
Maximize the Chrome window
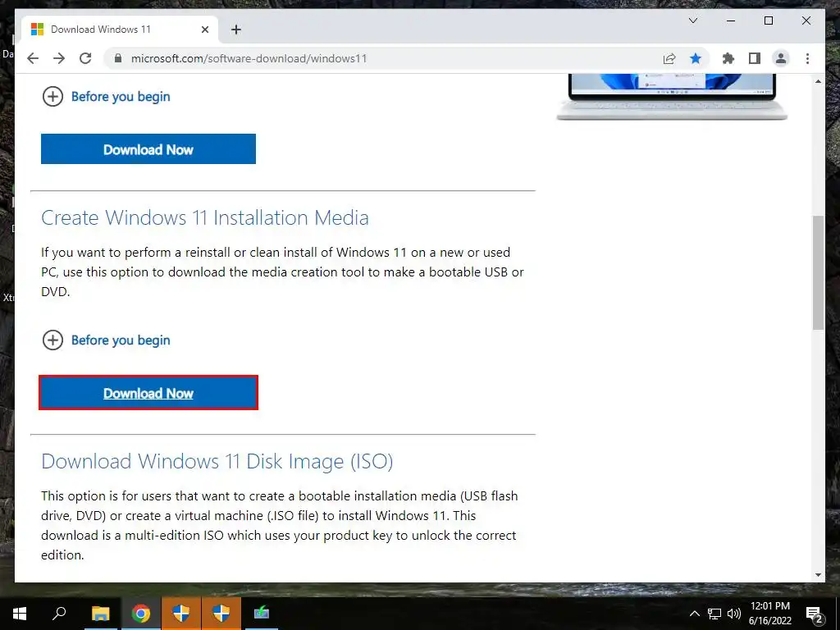[x=768, y=21]
